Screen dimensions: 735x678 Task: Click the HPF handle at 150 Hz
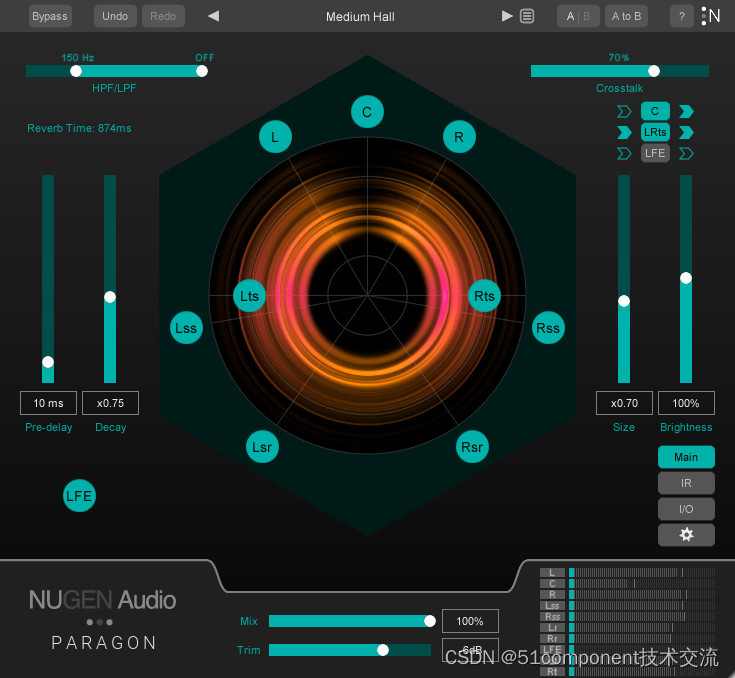click(76, 71)
